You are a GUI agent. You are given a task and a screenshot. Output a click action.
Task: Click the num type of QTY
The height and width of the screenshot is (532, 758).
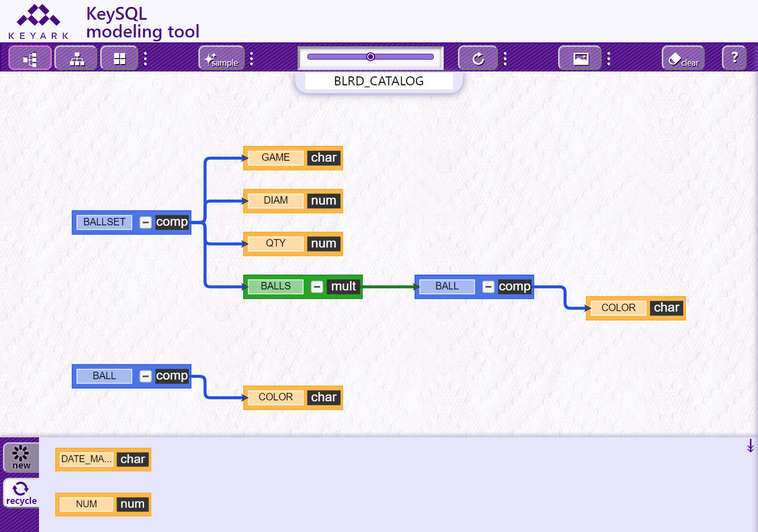click(x=324, y=244)
